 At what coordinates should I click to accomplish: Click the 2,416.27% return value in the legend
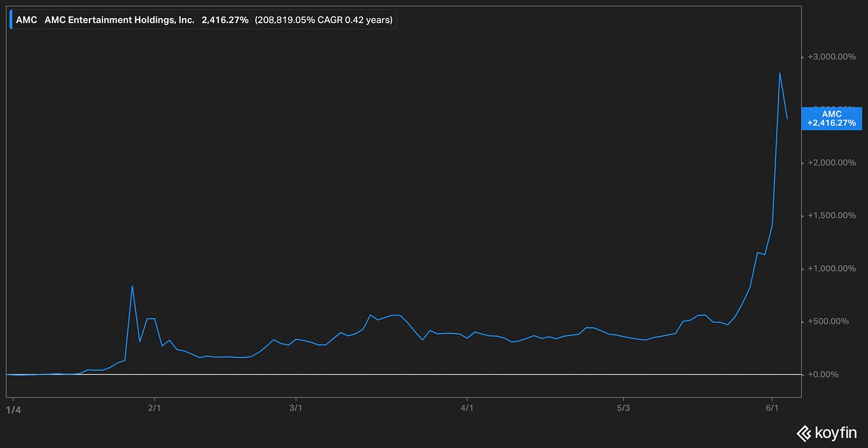pyautogui.click(x=225, y=20)
